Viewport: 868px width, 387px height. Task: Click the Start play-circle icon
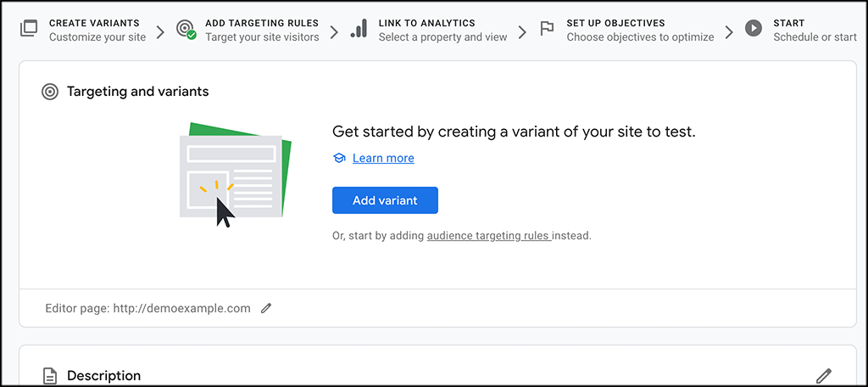click(x=754, y=28)
